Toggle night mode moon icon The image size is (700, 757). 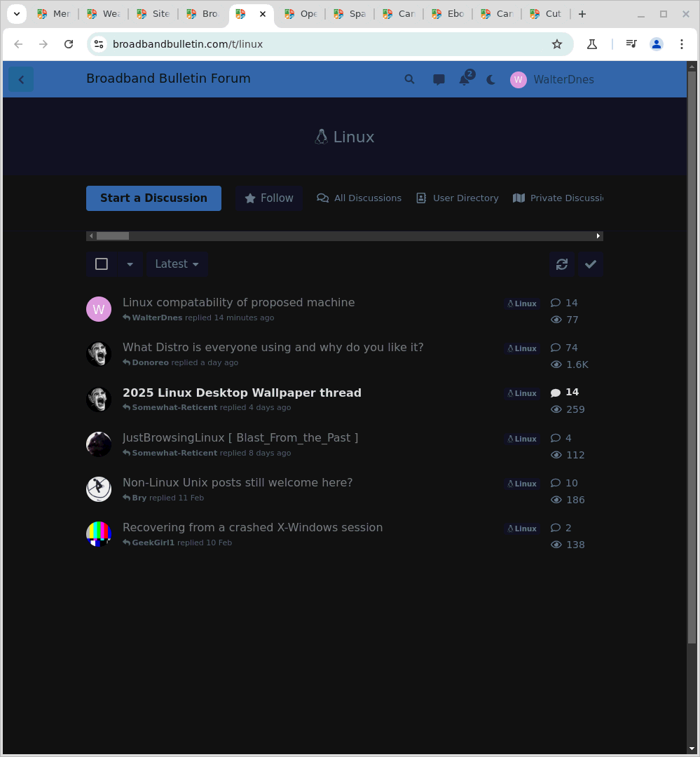(x=491, y=80)
